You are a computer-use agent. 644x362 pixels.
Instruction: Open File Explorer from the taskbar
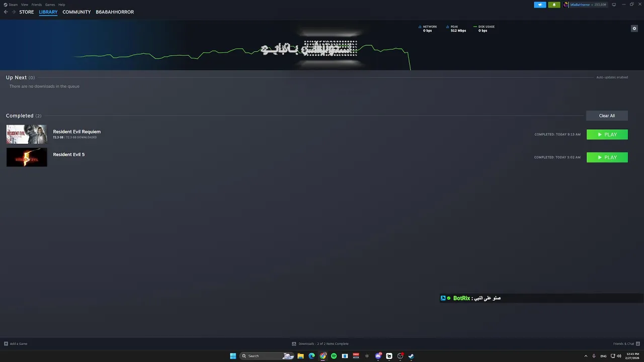(300, 356)
